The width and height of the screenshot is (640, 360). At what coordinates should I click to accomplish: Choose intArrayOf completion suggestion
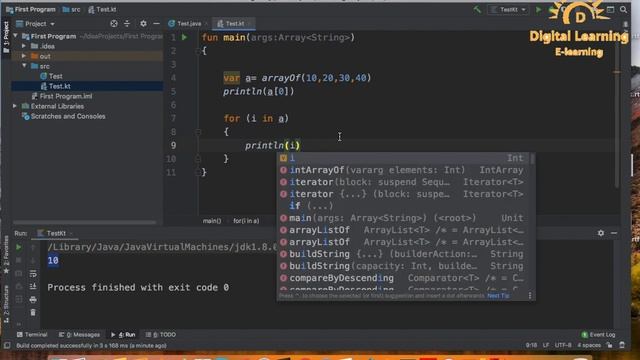(404, 170)
